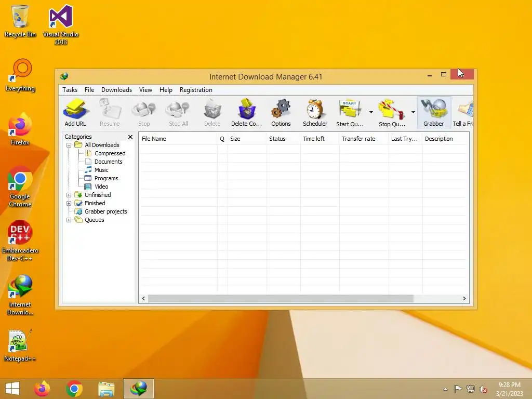Expand the Unfinished tree node
The height and width of the screenshot is (399, 532).
(69, 195)
